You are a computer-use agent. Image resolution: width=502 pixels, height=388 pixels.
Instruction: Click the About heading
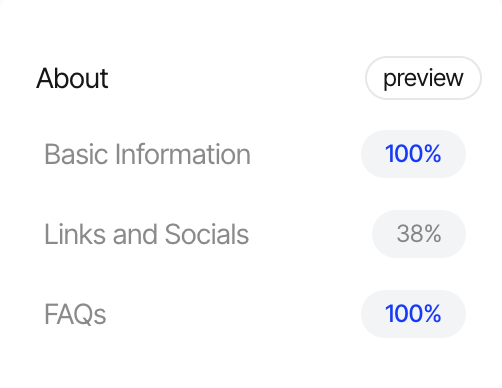pyautogui.click(x=72, y=78)
